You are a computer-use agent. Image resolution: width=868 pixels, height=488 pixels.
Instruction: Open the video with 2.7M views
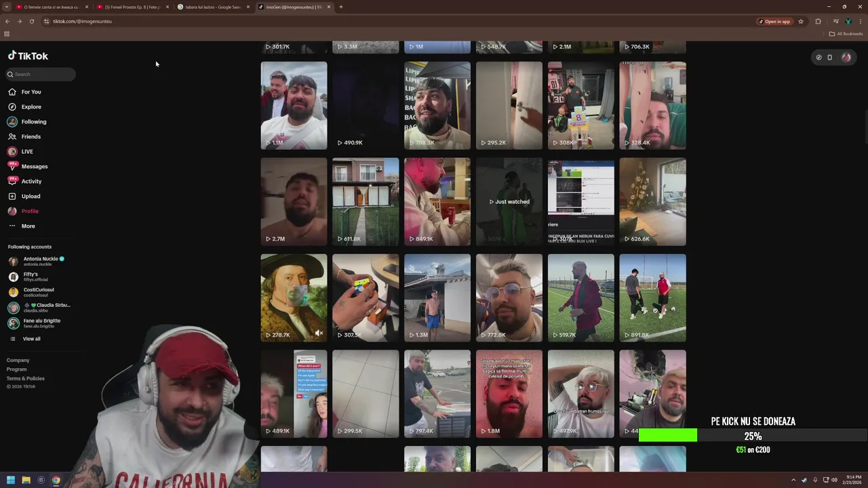click(294, 202)
